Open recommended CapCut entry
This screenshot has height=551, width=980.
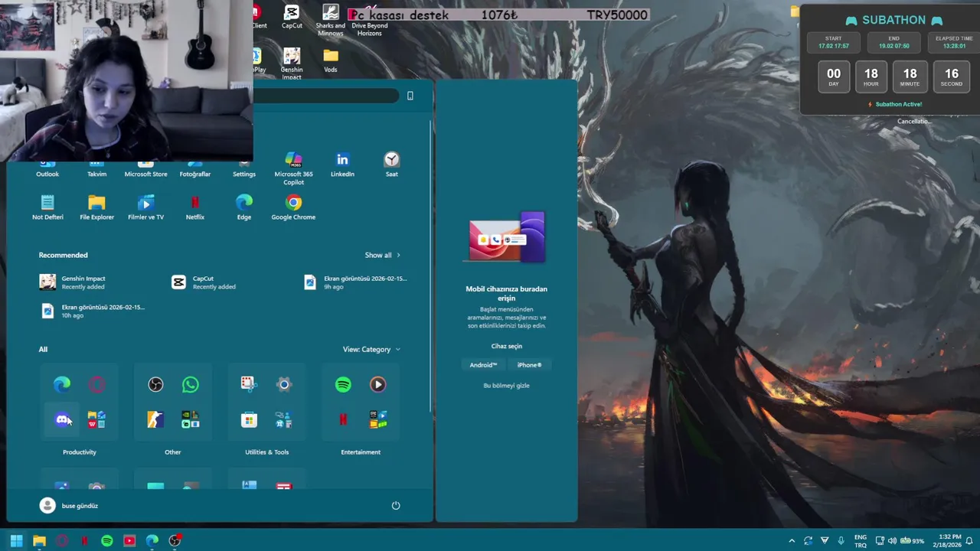[x=204, y=282]
